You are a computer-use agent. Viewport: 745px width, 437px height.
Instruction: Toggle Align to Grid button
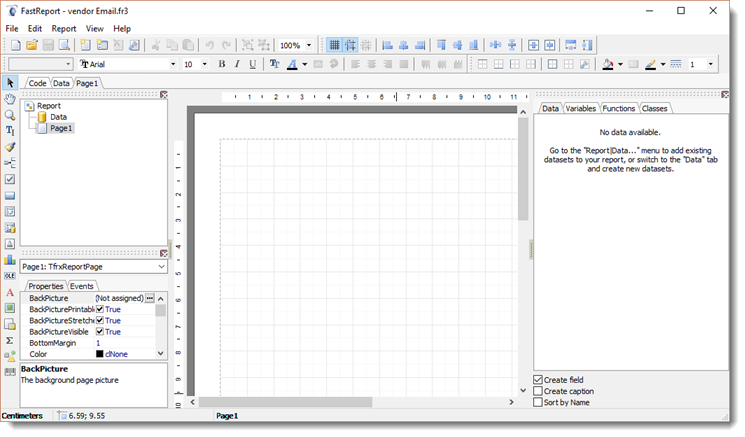pos(351,45)
